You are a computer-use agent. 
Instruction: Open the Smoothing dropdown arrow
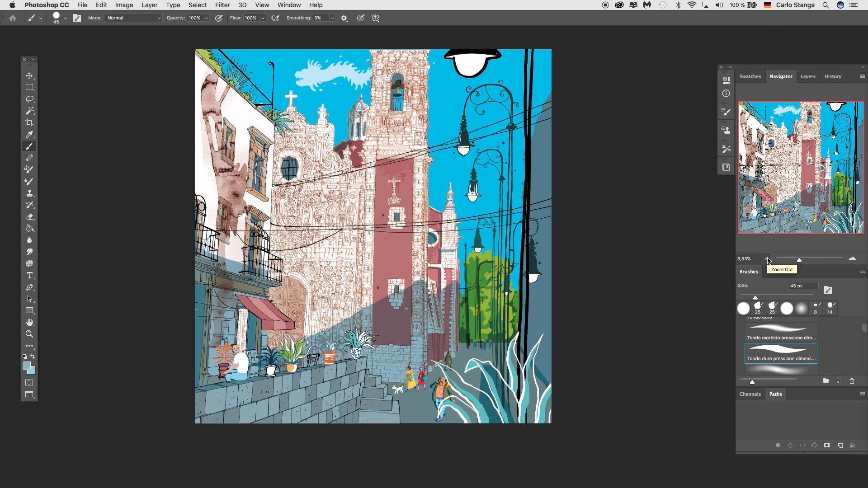(x=332, y=18)
